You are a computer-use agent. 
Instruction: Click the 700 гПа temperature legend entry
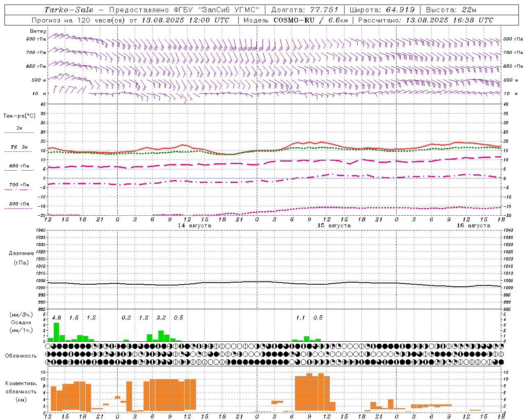click(x=19, y=185)
